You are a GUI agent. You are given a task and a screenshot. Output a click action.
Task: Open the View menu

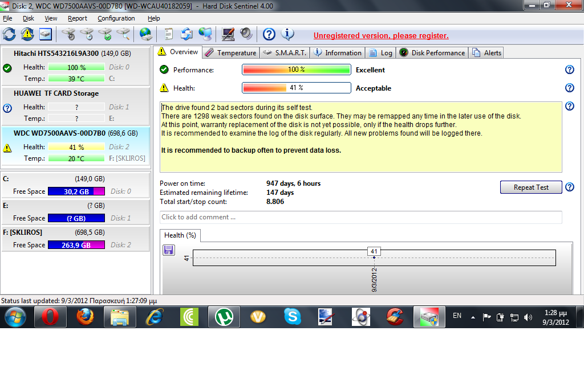[51, 18]
